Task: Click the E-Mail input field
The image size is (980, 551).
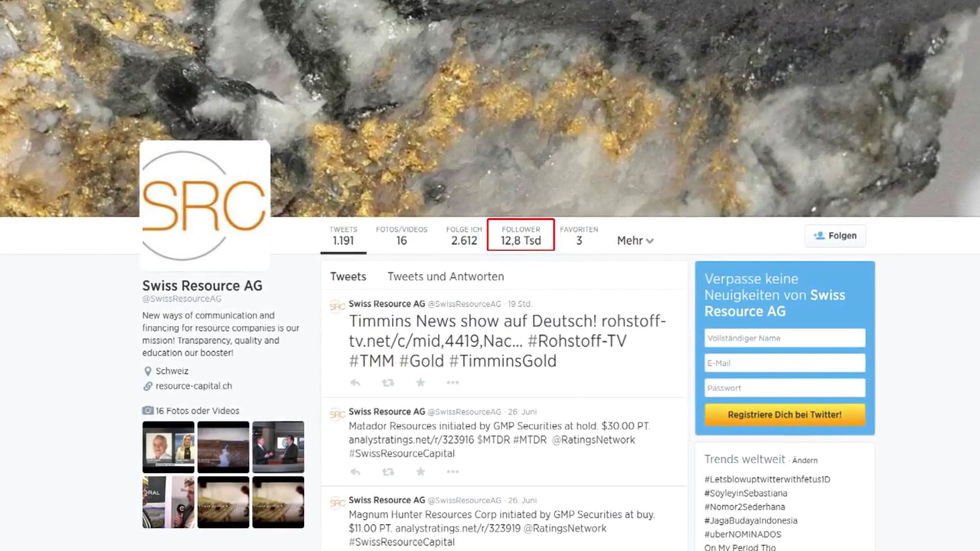Action: click(785, 363)
